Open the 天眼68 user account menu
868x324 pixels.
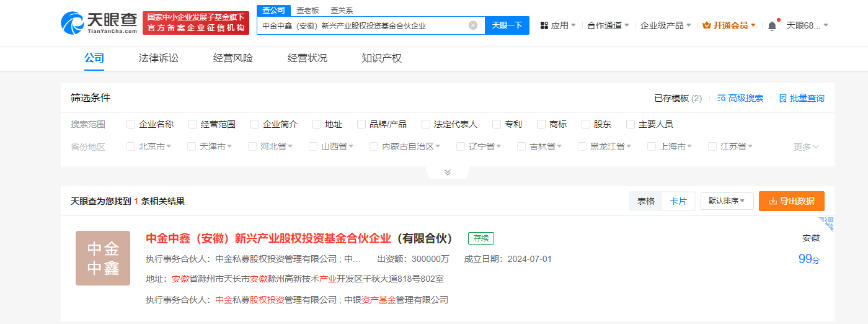[x=807, y=25]
